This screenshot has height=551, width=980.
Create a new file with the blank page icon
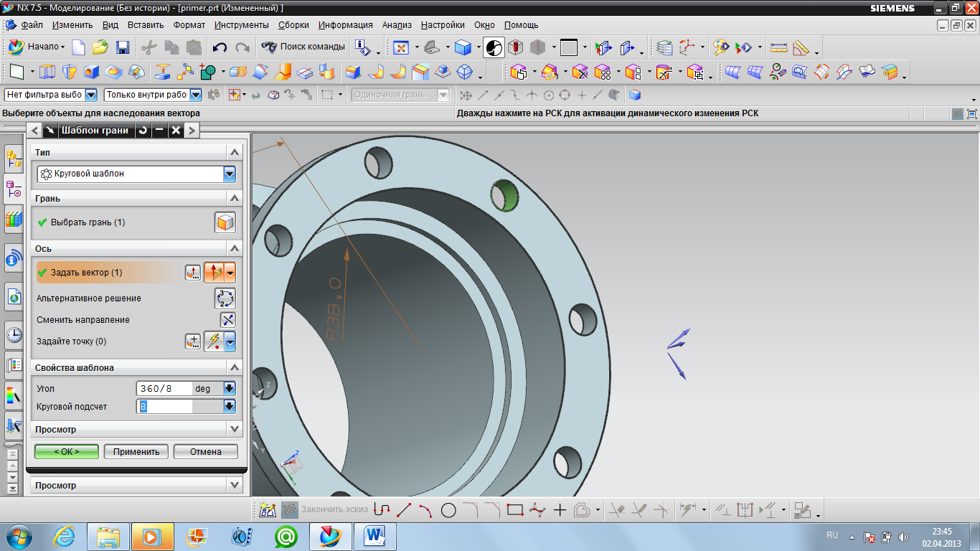[x=78, y=47]
